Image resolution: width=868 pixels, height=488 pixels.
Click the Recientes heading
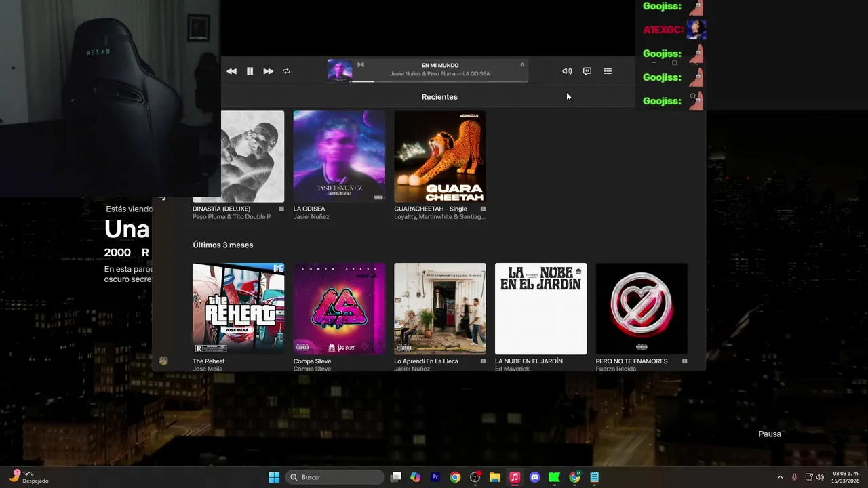click(439, 97)
